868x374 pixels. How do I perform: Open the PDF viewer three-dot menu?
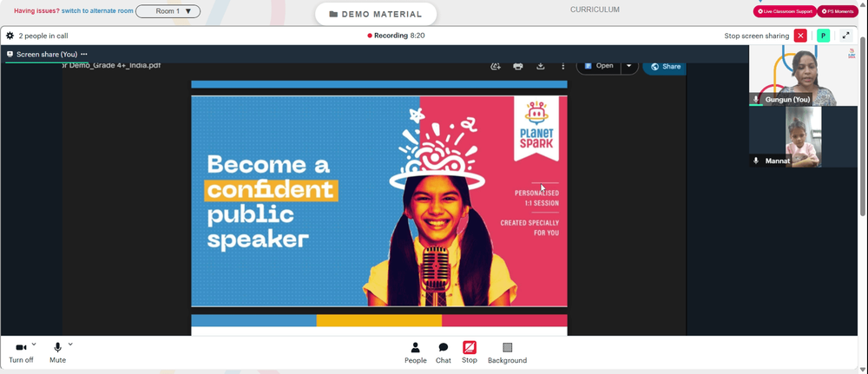[x=563, y=66]
